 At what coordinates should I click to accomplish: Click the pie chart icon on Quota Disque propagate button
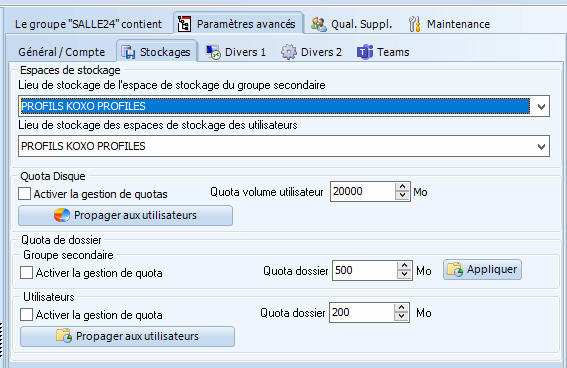click(62, 215)
